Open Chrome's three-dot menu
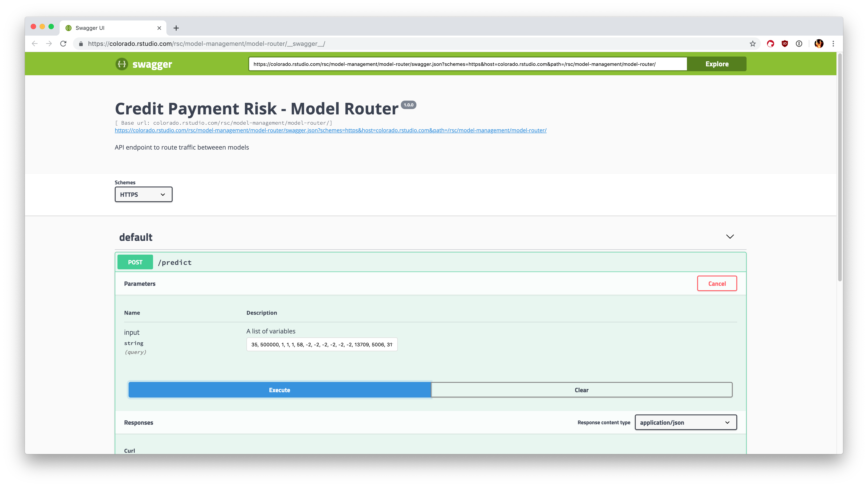The image size is (868, 487). [x=833, y=43]
